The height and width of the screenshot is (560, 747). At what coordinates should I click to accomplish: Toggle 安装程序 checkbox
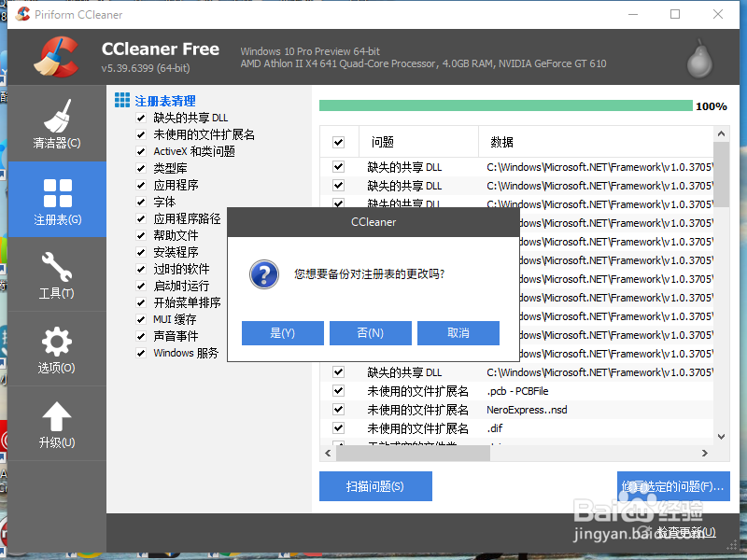click(141, 252)
